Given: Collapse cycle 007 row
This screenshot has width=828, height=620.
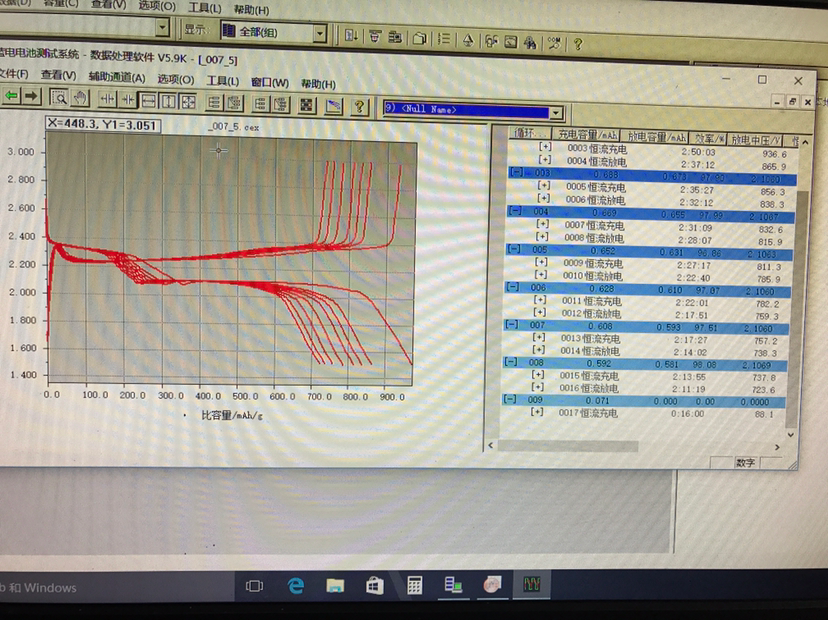Looking at the screenshot, I should click(x=511, y=324).
